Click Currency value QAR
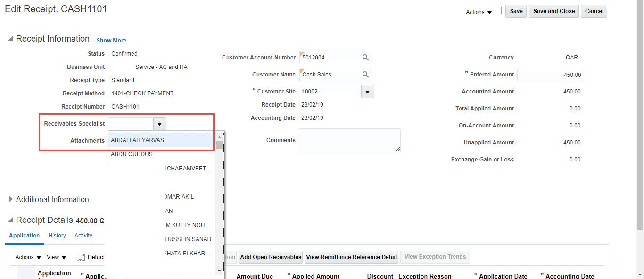This screenshot has width=644, height=279. pyautogui.click(x=572, y=58)
